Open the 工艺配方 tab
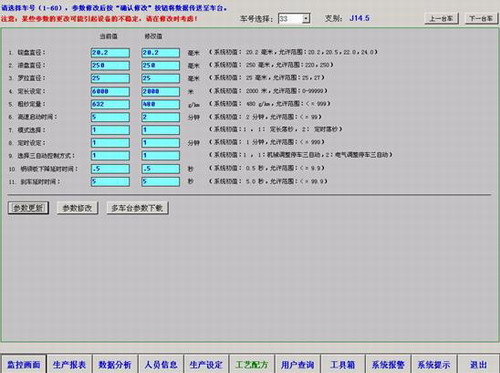The image size is (500, 373). click(251, 364)
